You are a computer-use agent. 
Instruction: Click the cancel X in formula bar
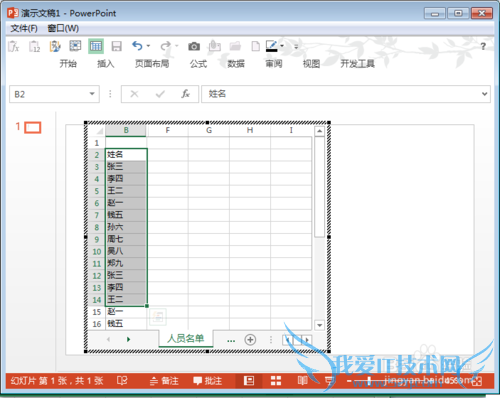click(x=134, y=94)
